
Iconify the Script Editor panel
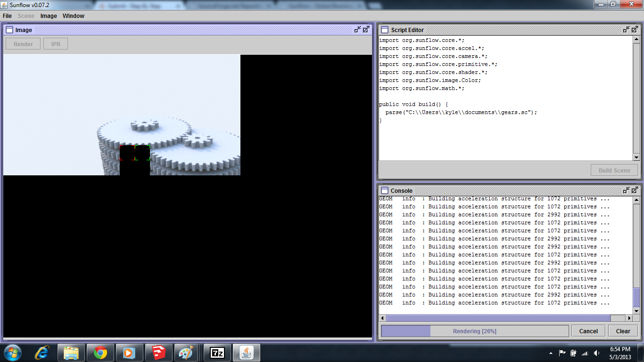tap(626, 29)
